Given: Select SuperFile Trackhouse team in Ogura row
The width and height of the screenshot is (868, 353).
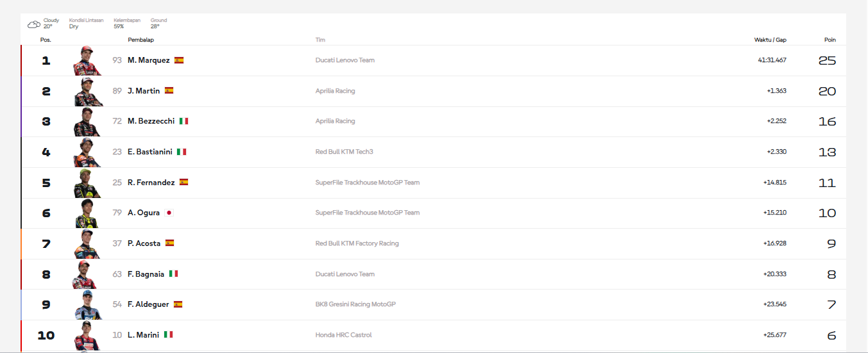Looking at the screenshot, I should coord(368,213).
